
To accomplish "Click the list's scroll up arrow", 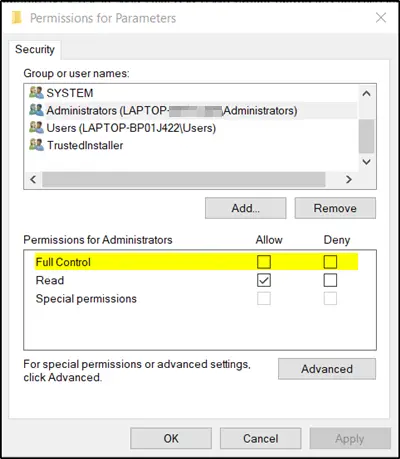I will click(x=366, y=94).
